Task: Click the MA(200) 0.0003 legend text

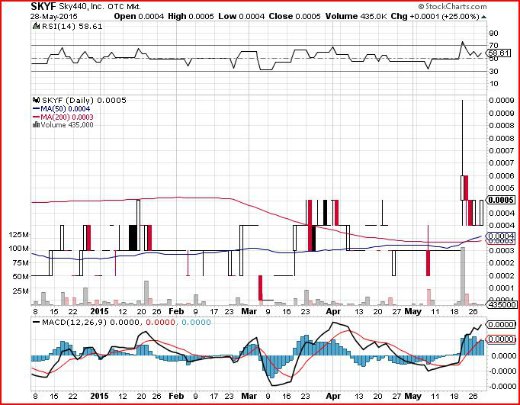Action: point(67,117)
